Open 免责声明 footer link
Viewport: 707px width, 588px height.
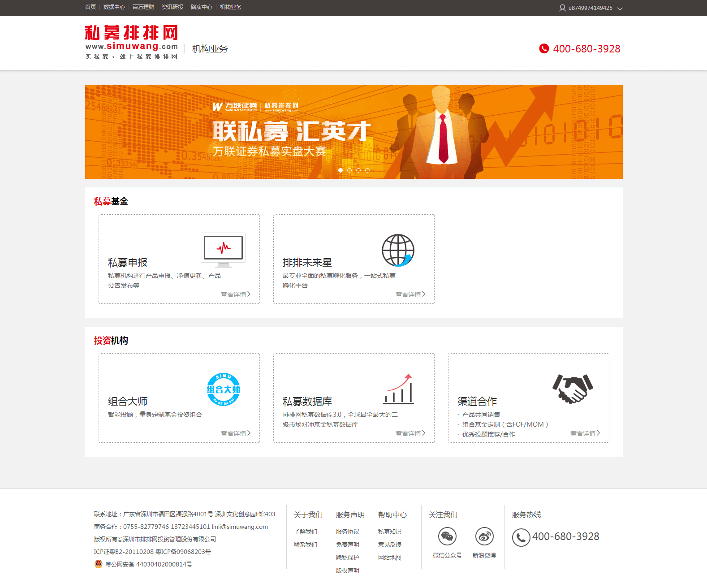coord(348,545)
